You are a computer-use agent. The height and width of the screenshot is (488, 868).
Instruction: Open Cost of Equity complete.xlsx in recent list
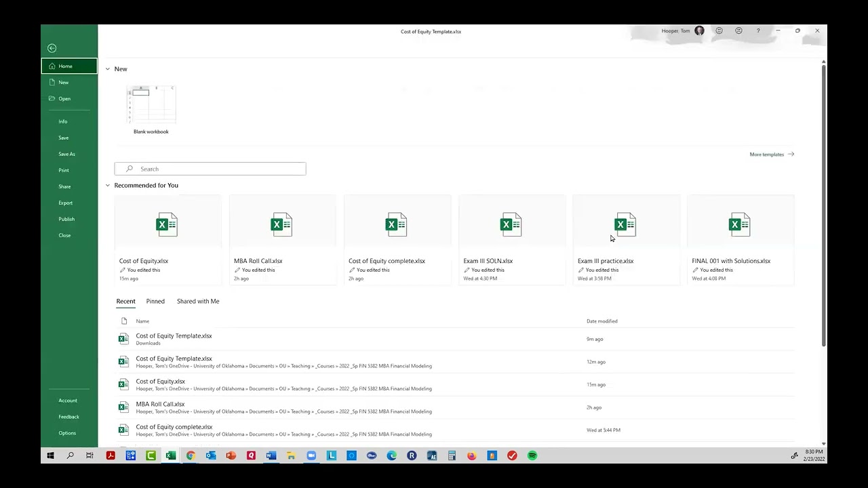tap(454, 430)
